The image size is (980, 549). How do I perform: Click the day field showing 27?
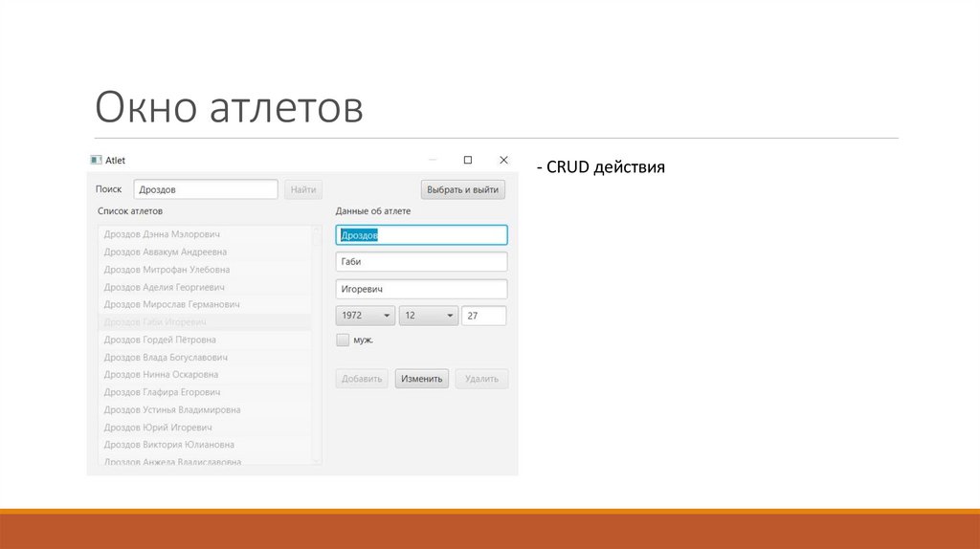click(483, 316)
